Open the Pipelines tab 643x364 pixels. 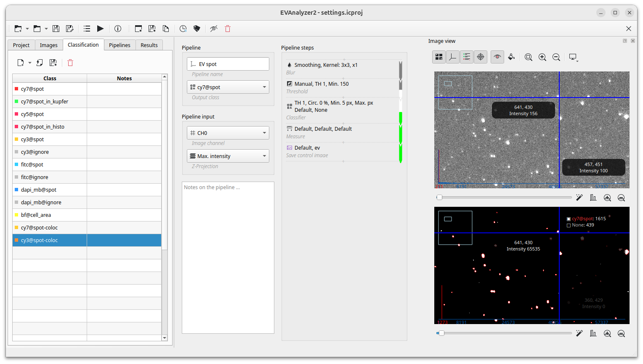(x=120, y=45)
